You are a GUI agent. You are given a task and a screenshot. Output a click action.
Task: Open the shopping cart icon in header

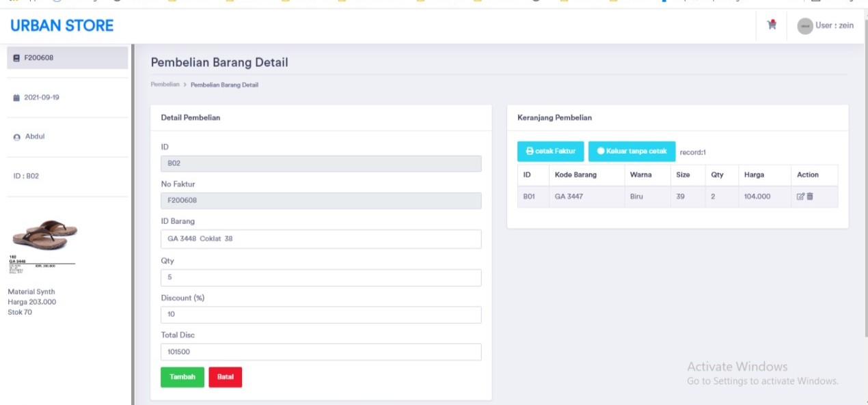772,25
